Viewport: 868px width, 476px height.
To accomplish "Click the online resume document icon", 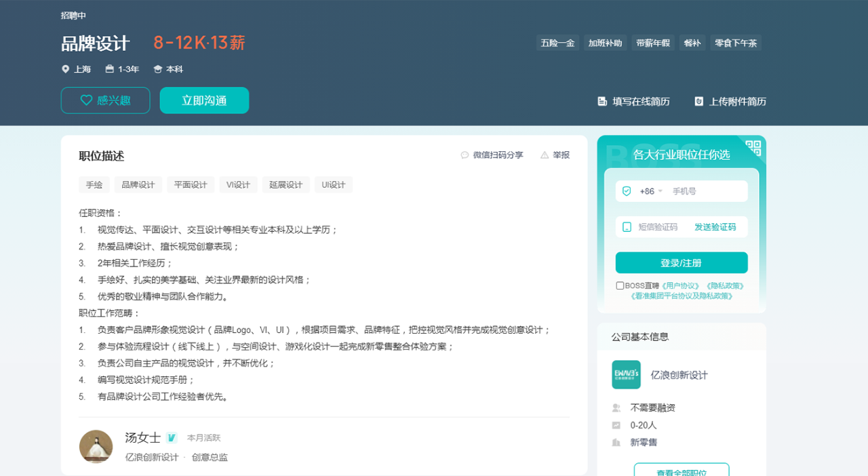I will 601,102.
